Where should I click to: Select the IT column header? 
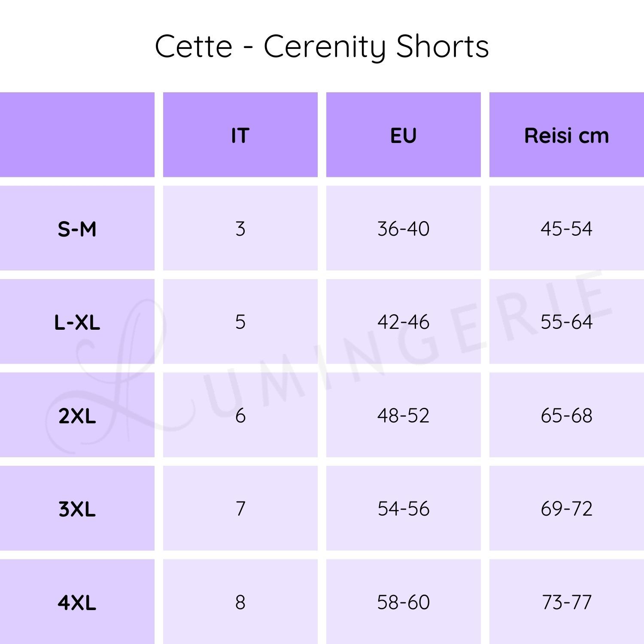(240, 136)
